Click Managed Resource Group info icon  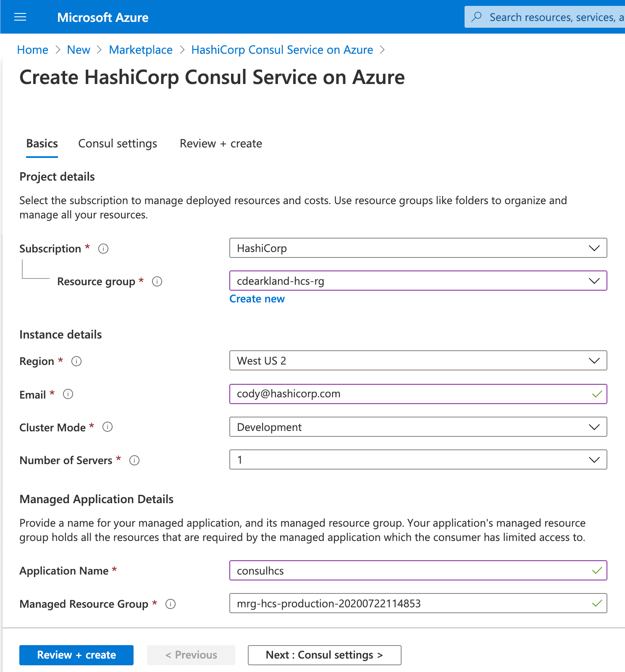click(x=171, y=604)
